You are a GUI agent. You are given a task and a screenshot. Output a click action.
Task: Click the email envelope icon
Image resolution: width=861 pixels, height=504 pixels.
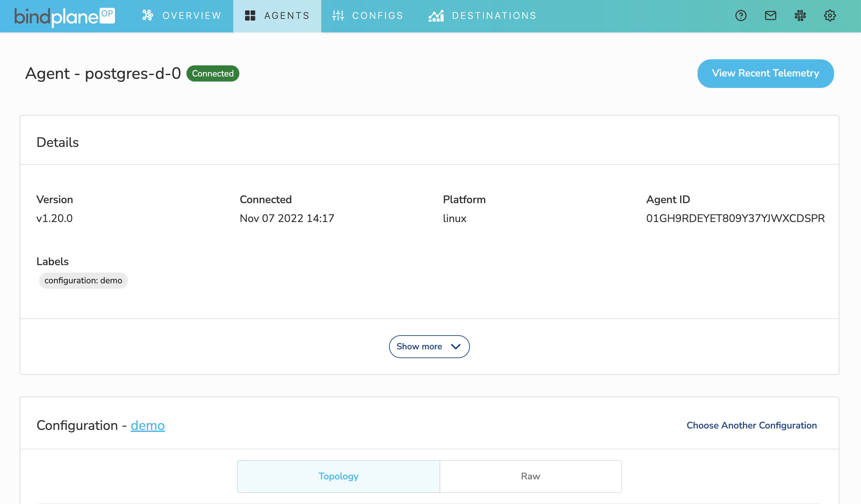click(x=770, y=16)
